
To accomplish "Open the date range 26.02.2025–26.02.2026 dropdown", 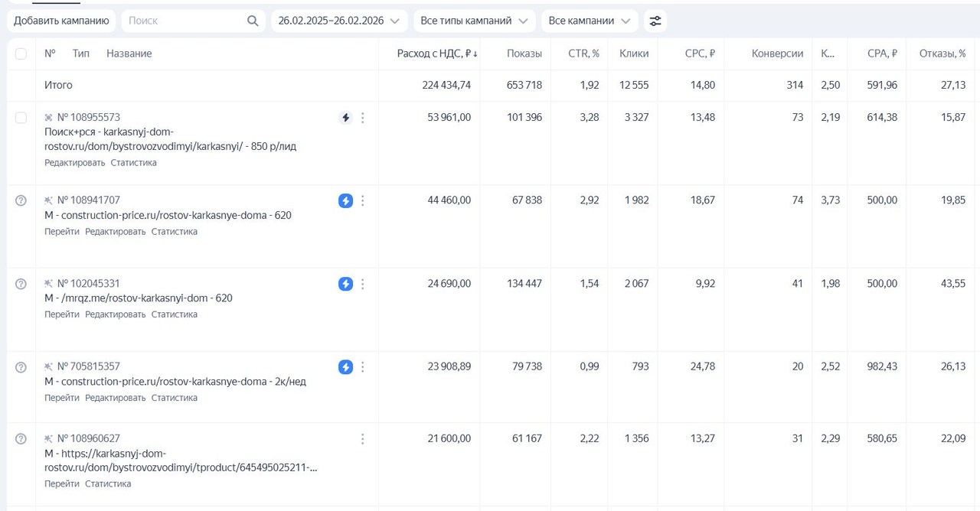I will [338, 21].
